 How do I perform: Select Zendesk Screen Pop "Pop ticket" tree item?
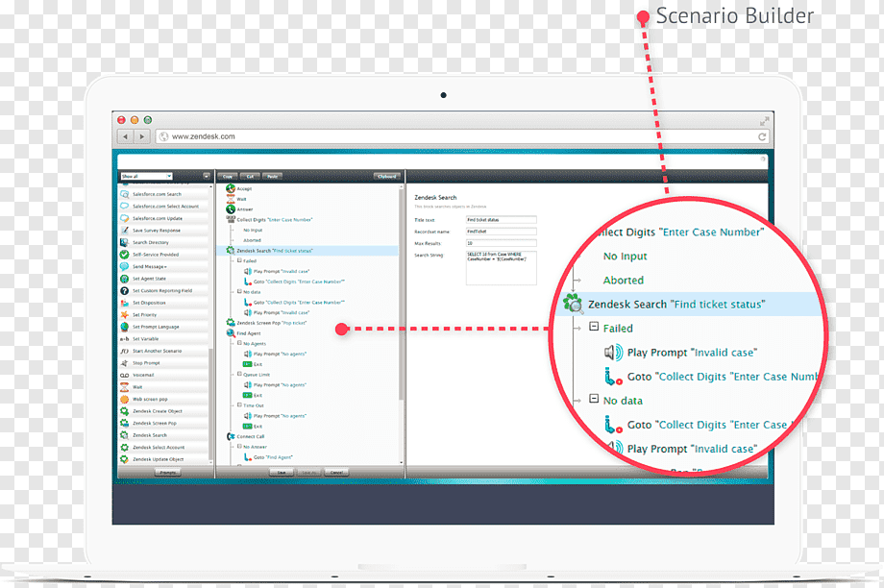[x=271, y=323]
